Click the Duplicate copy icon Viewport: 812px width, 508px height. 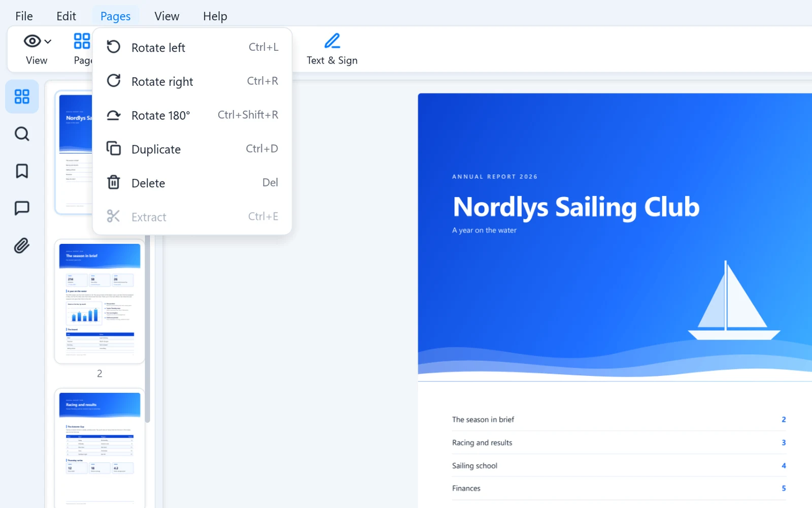[114, 148]
